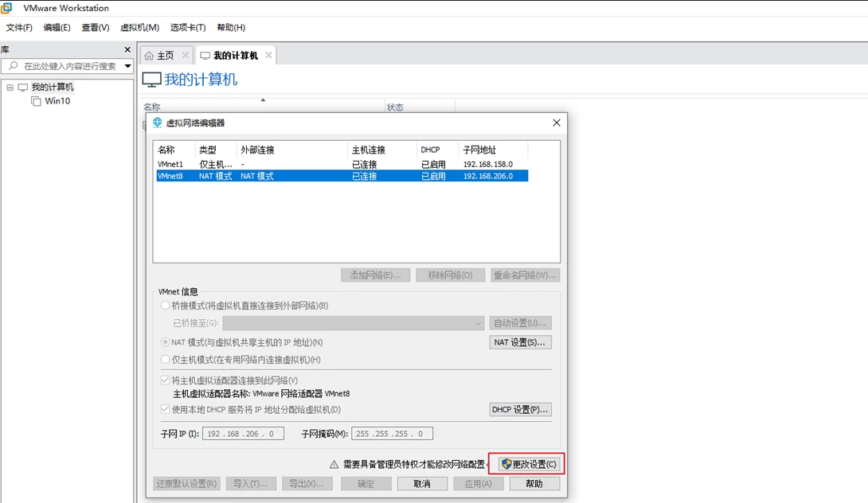
Task: Open the 帮助(H) menu
Action: (231, 27)
